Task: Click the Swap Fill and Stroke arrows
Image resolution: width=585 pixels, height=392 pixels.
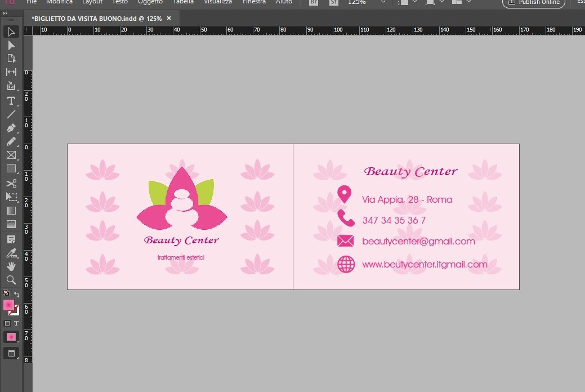Action: coord(16,294)
